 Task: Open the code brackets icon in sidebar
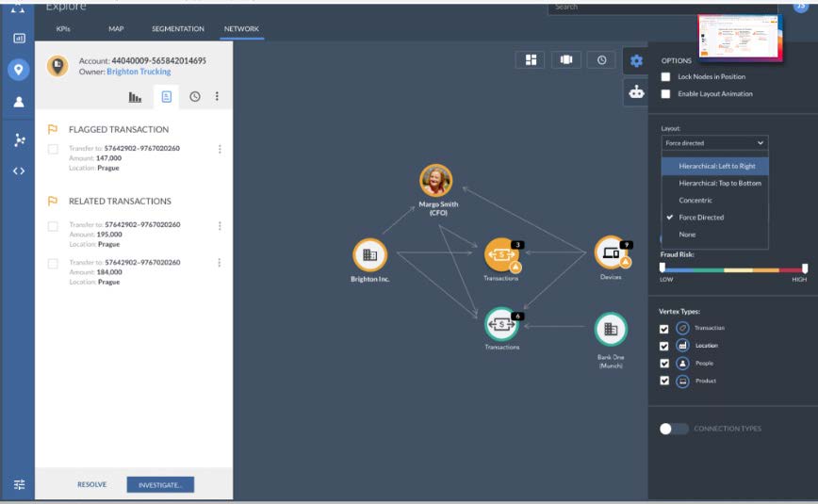tap(19, 171)
